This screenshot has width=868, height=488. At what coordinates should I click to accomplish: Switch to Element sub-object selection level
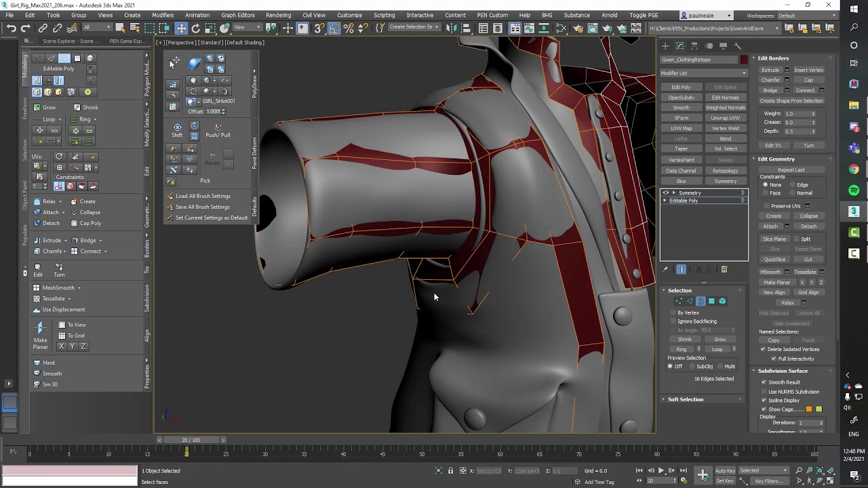pyautogui.click(x=722, y=301)
